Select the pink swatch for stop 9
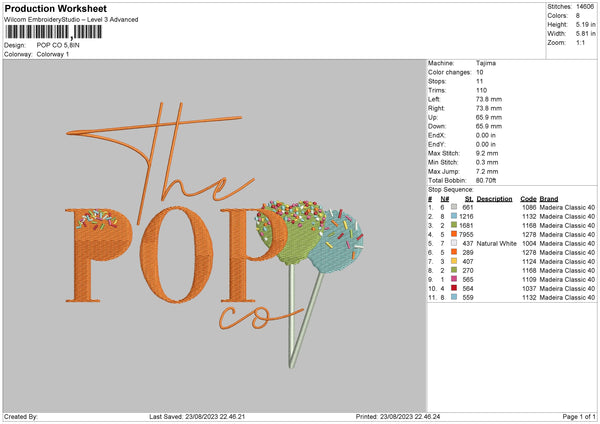The image size is (600, 424). (455, 279)
